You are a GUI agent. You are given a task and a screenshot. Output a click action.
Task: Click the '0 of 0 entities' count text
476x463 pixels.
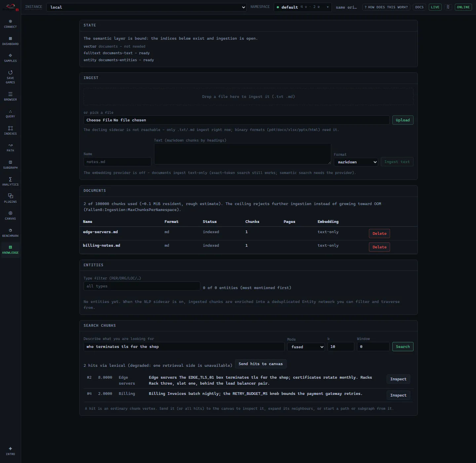pyautogui.click(x=247, y=288)
